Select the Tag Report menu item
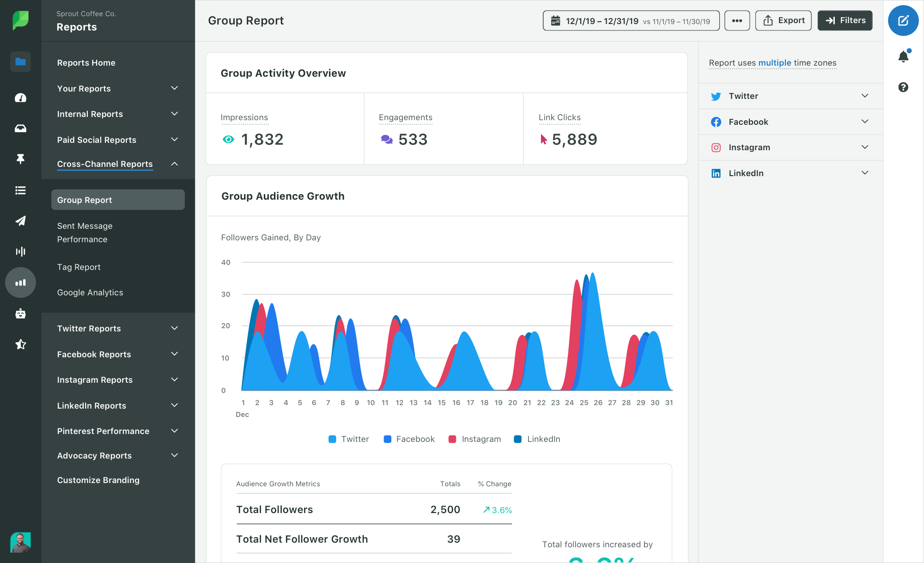The height and width of the screenshot is (563, 924). [x=79, y=267]
